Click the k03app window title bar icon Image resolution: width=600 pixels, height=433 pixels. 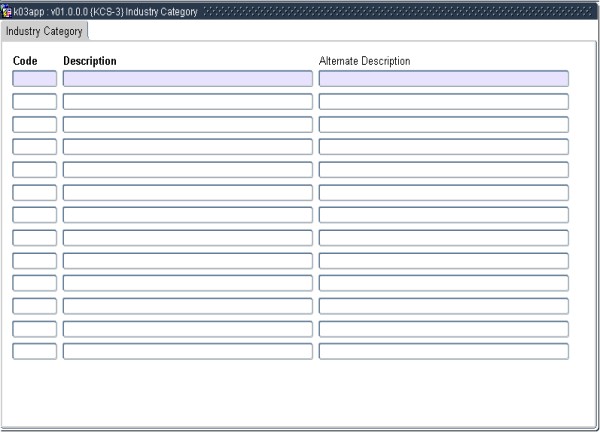point(7,10)
